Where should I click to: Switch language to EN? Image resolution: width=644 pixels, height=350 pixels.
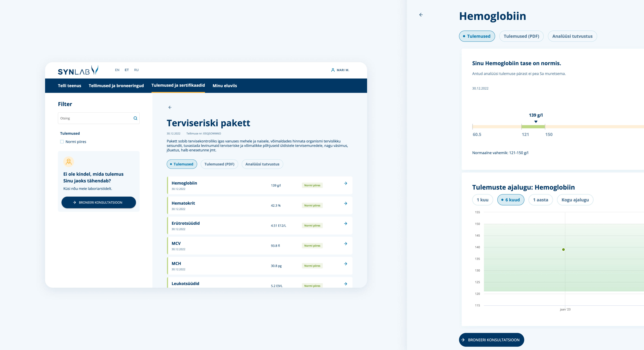click(117, 70)
